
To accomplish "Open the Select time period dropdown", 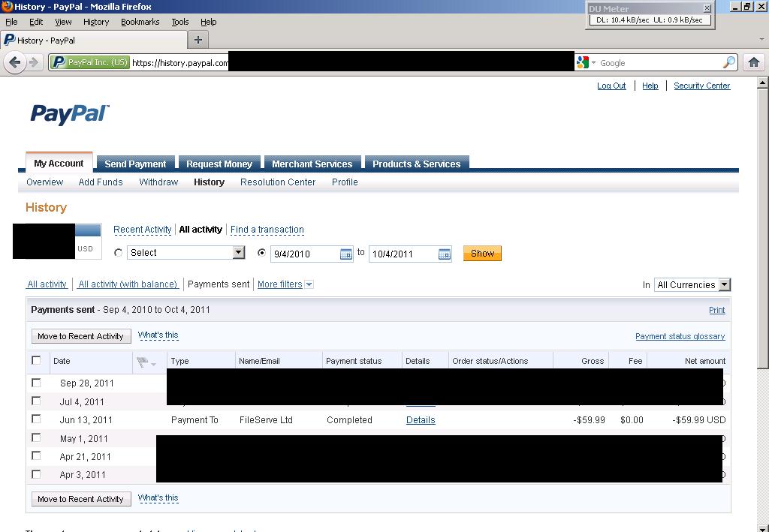I will point(186,253).
